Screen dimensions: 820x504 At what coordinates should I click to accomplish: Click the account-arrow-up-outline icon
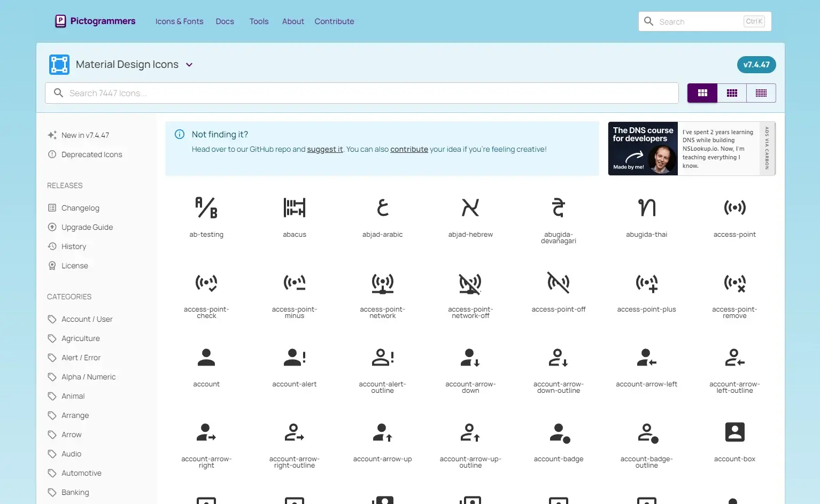tap(470, 432)
